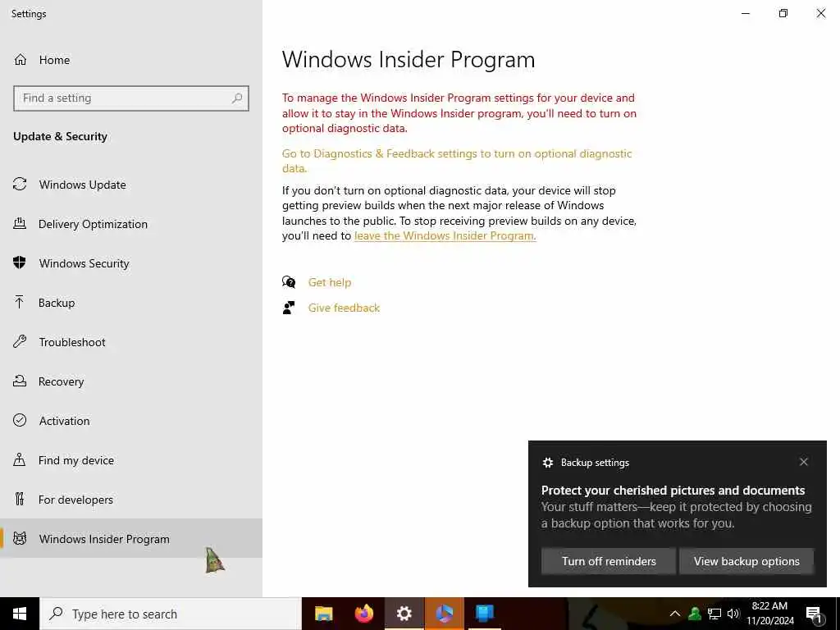This screenshot has height=630, width=840.
Task: Click the gear icon in Backup settings notification
Action: point(547,463)
